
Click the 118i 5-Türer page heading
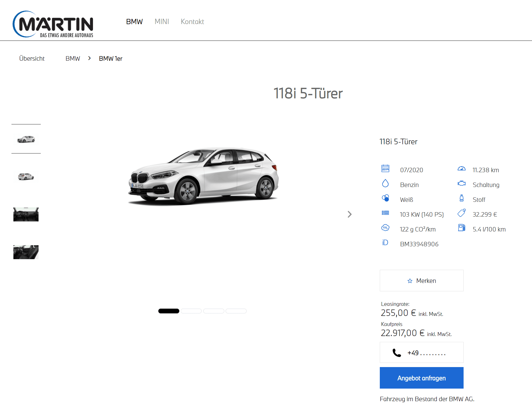pyautogui.click(x=308, y=93)
